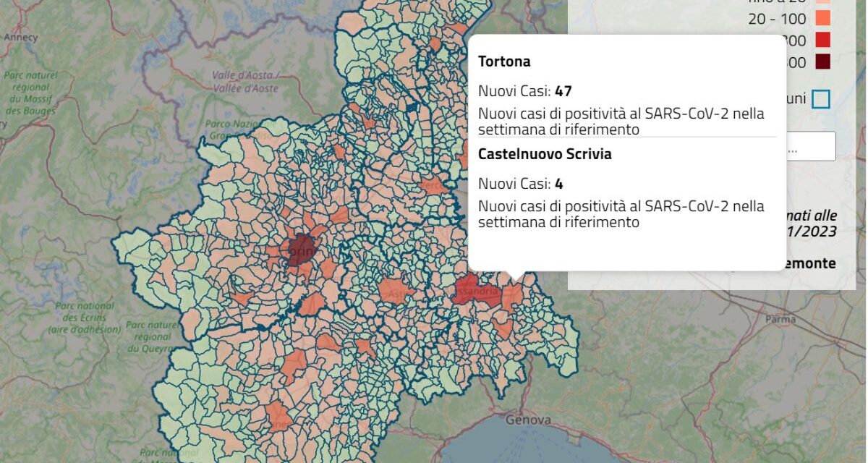Click the 'Annecy' label on the map
868x463 pixels.
pyautogui.click(x=22, y=35)
